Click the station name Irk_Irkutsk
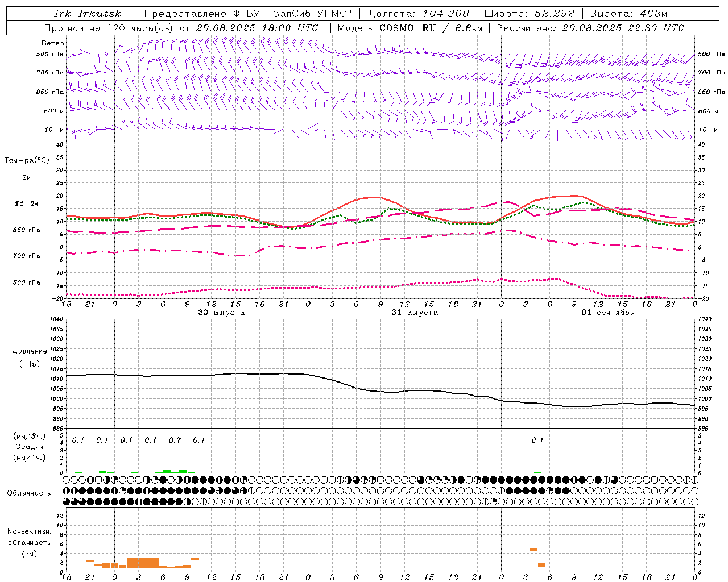The image size is (728, 582). 88,14
